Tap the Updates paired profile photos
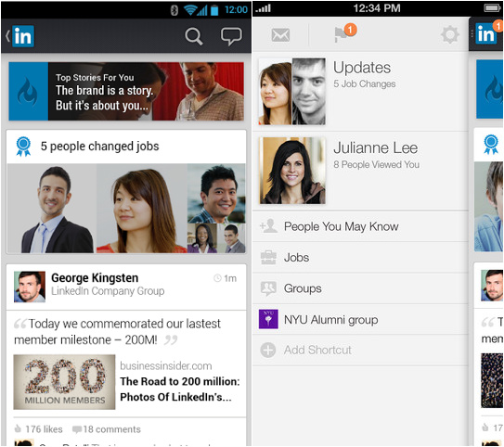This screenshot has width=504, height=447. 292,92
